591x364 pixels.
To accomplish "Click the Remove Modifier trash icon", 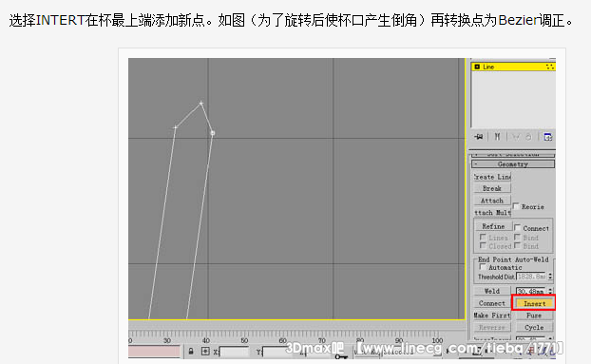I will click(x=528, y=137).
